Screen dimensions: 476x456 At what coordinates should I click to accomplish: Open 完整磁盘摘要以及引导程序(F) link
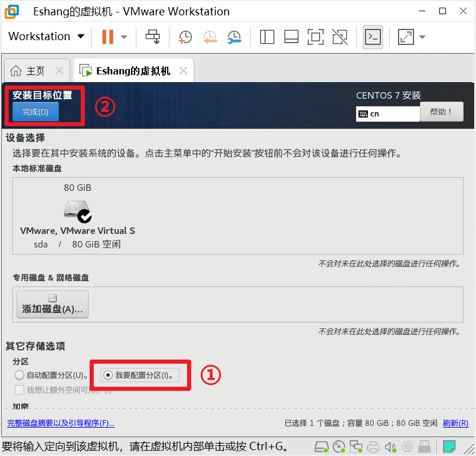[x=61, y=423]
